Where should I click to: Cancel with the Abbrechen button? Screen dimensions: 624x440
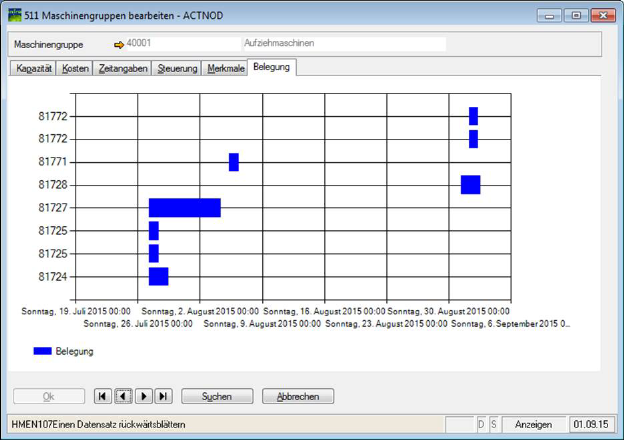tap(298, 397)
